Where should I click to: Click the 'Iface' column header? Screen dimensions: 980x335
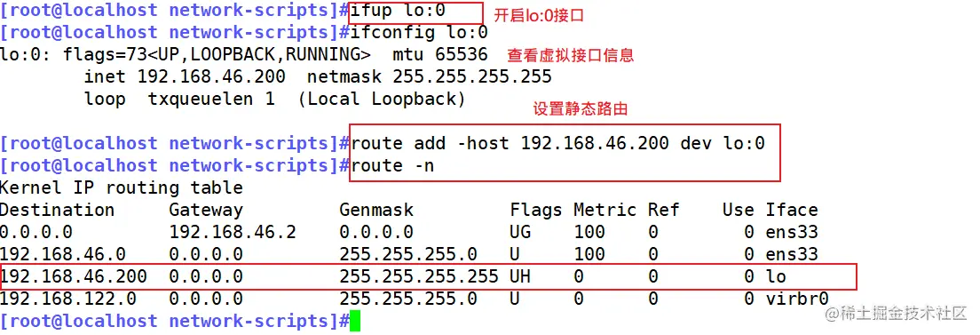pyautogui.click(x=791, y=210)
